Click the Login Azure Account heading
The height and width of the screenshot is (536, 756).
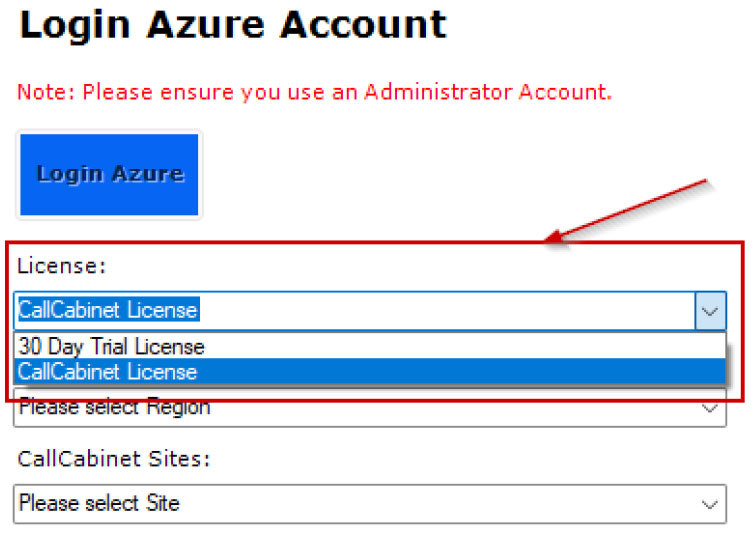[x=233, y=25]
